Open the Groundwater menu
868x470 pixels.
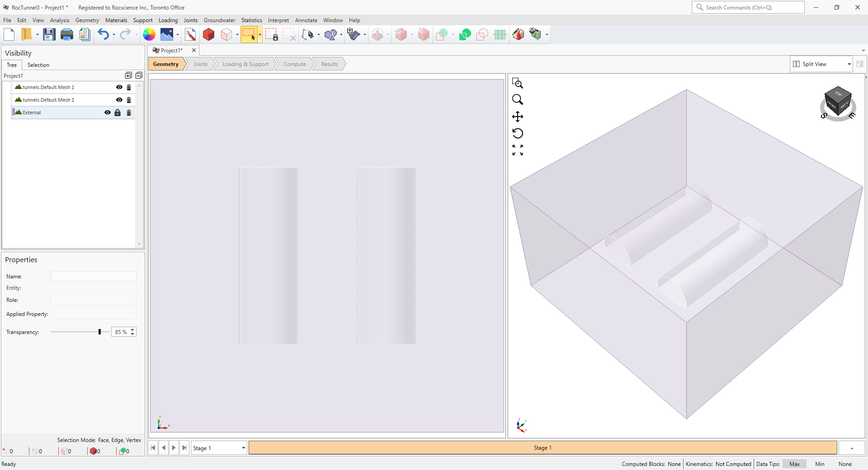pos(219,20)
